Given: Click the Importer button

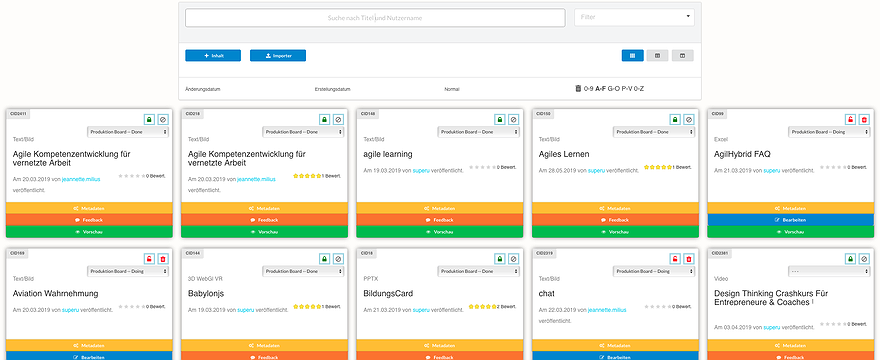Looking at the screenshot, I should tap(278, 56).
